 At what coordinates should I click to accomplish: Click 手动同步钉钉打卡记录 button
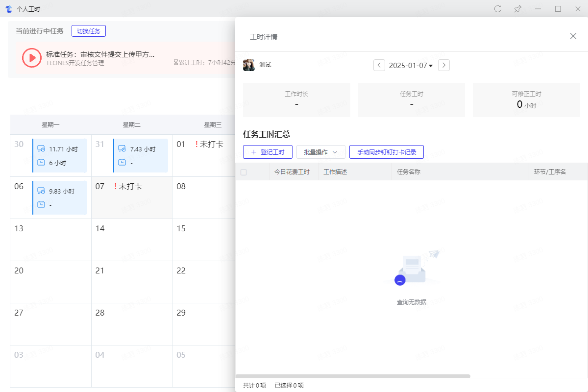[387, 152]
